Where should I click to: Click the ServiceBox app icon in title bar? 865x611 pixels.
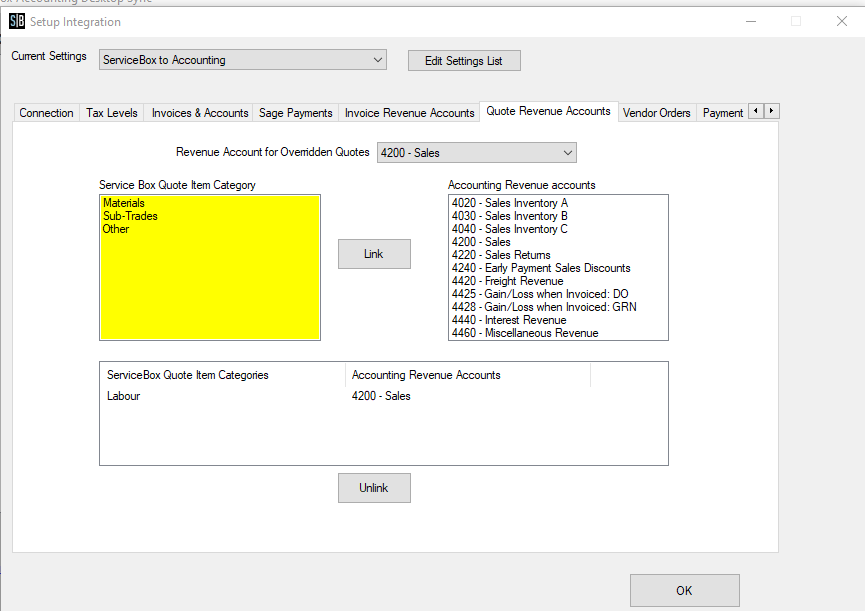coord(17,22)
